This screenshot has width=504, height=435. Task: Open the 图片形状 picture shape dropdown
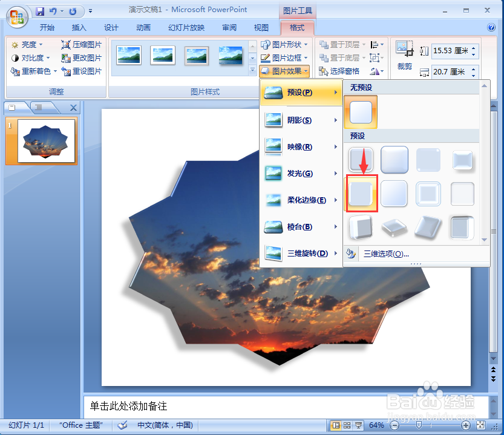[284, 44]
